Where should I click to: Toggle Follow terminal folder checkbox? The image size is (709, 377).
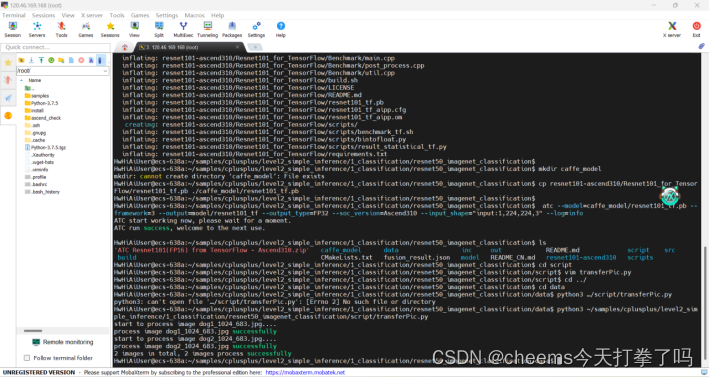tap(27, 358)
